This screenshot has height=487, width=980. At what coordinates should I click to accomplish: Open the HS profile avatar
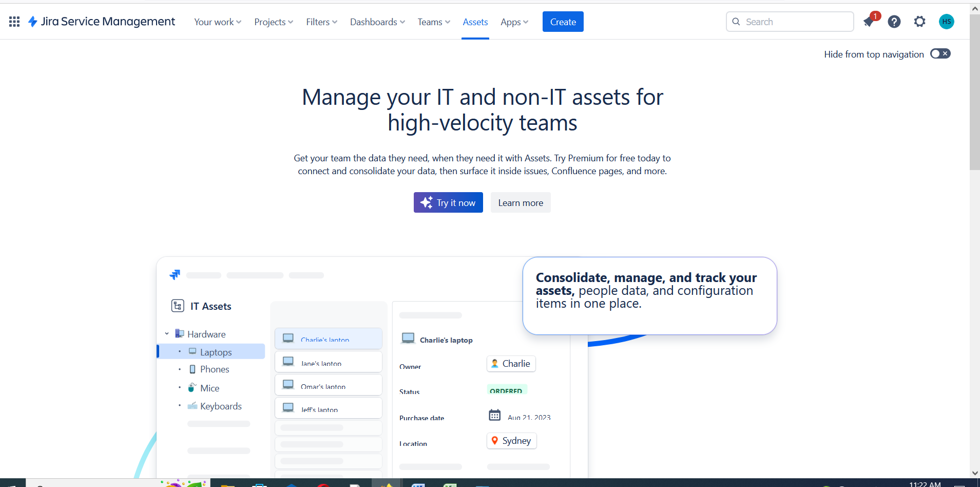tap(947, 22)
